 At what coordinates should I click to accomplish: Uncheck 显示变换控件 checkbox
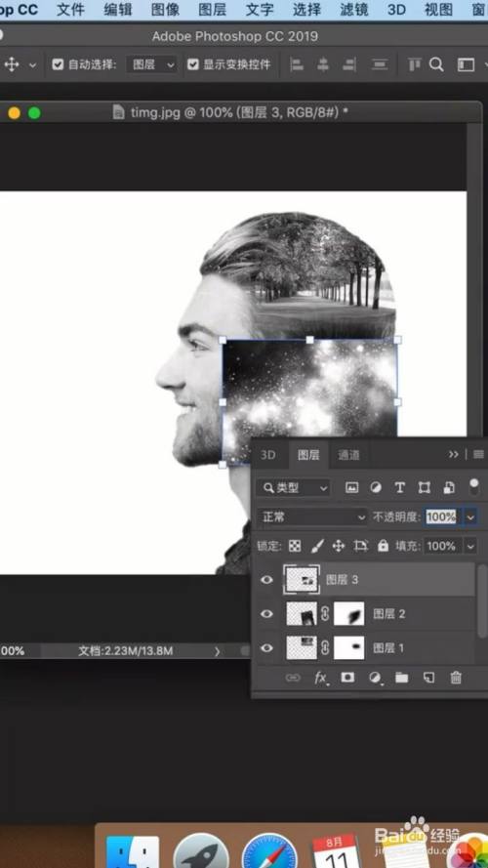click(192, 64)
